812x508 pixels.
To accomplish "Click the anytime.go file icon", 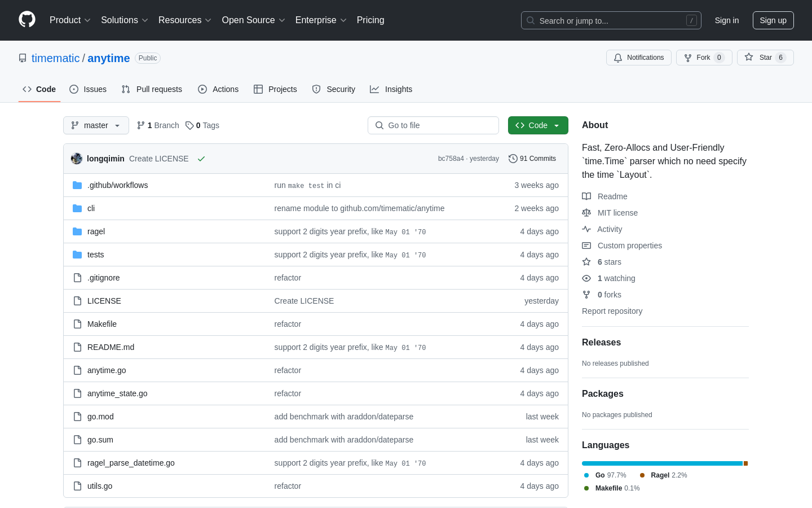I will pyautogui.click(x=77, y=370).
